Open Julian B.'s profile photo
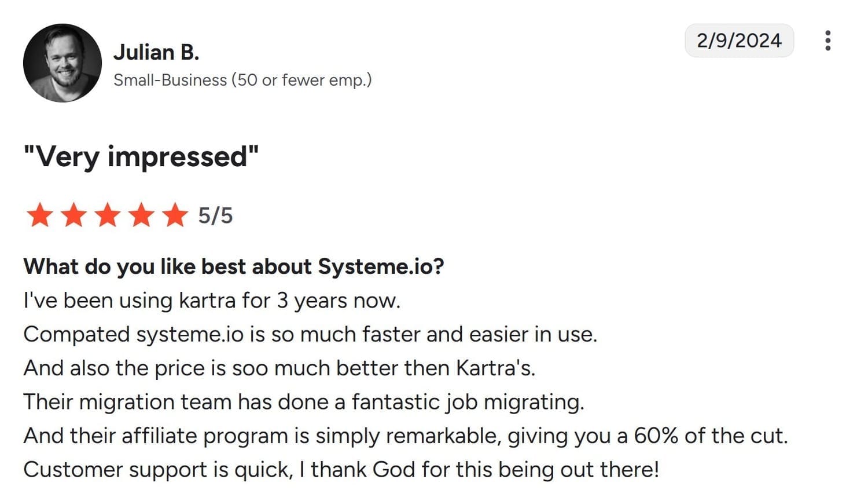The height and width of the screenshot is (501, 868). point(62,63)
